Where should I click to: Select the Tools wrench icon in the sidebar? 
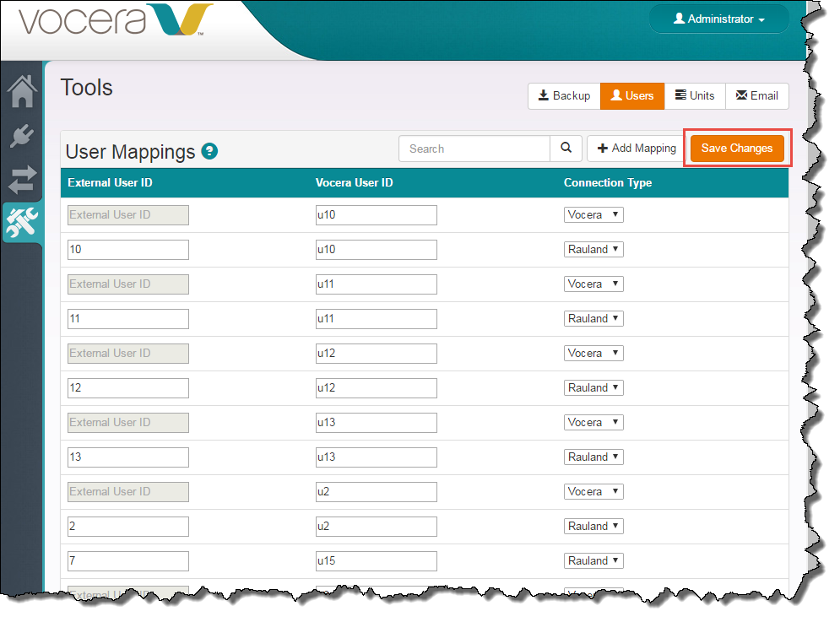pos(22,222)
